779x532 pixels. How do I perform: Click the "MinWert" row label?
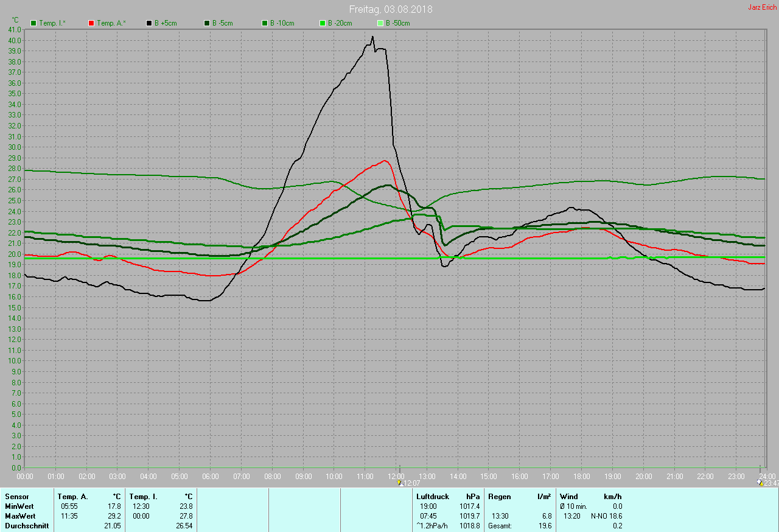[19, 506]
